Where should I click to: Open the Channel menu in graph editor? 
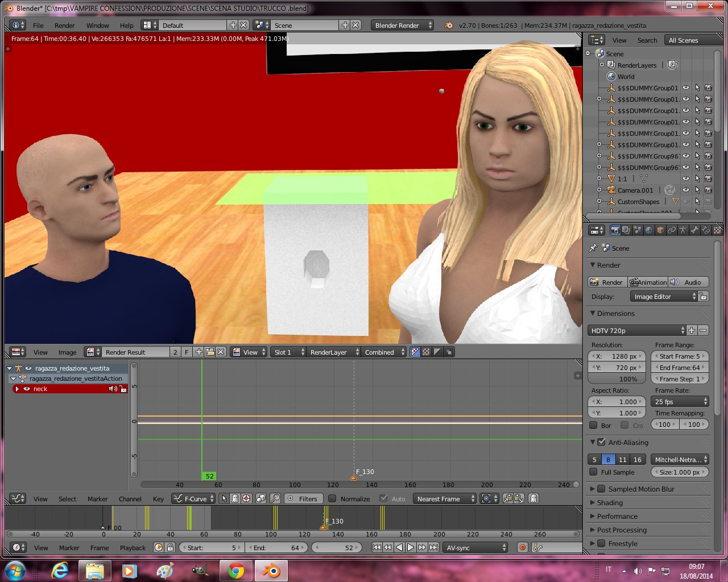[x=130, y=498]
